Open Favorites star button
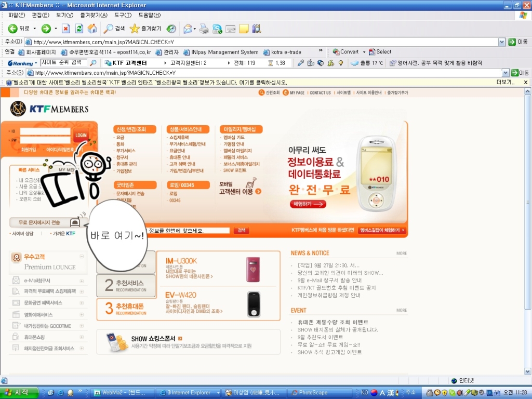Image resolution: width=532 pixels, height=399 pixels. coord(145,29)
